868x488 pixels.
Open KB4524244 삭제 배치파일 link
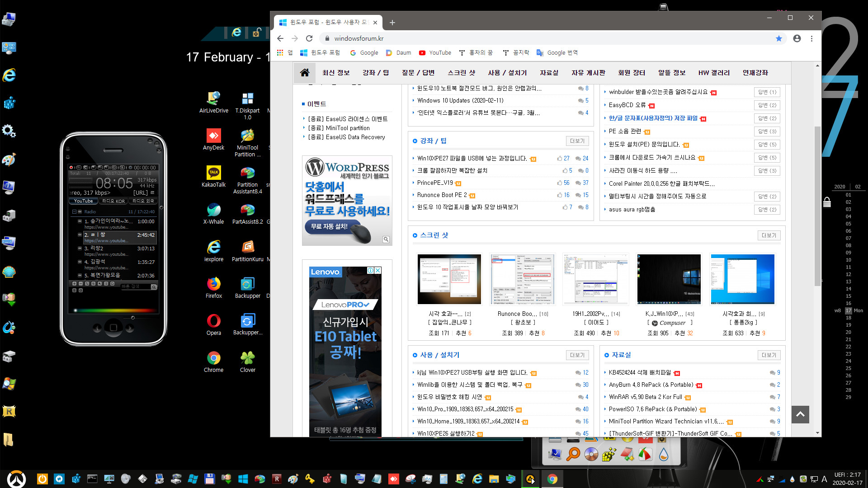(640, 373)
